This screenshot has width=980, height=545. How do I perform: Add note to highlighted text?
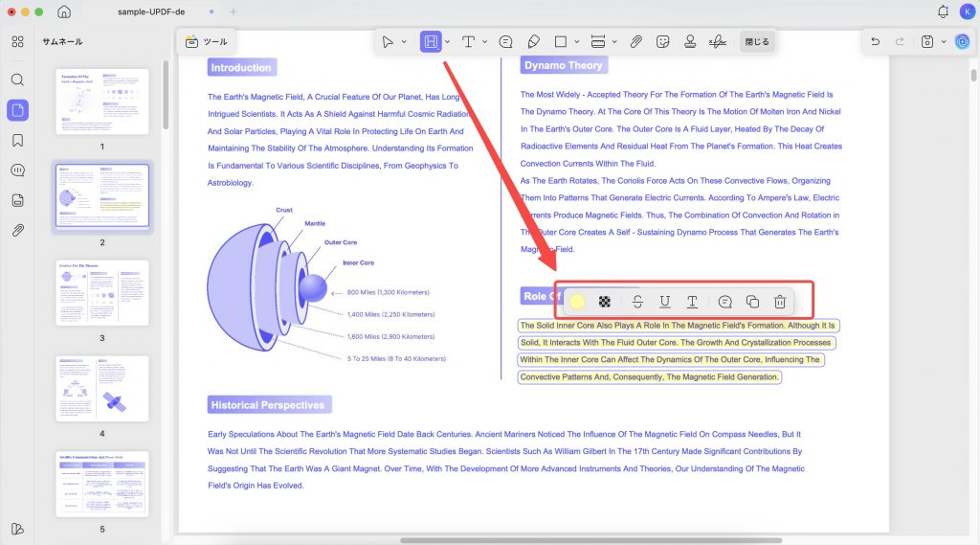(x=725, y=303)
